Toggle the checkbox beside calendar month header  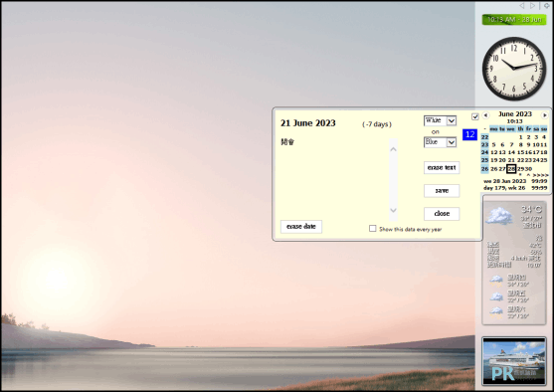tap(475, 116)
